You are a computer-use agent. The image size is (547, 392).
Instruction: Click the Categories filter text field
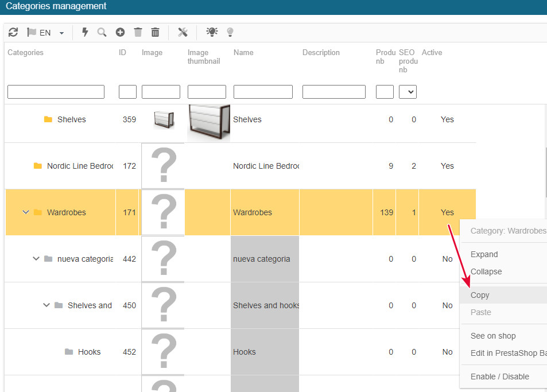[x=56, y=92]
